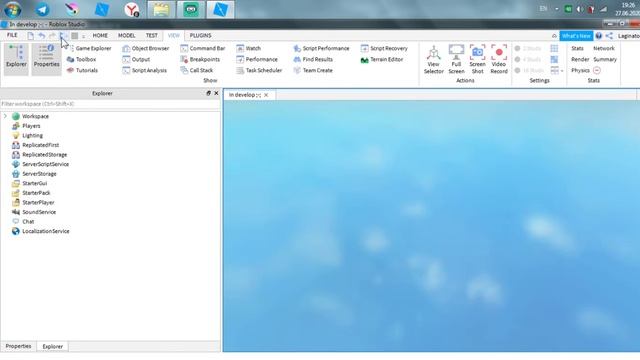Image resolution: width=640 pixels, height=360 pixels.
Task: Switch to the Properties bottom tab
Action: (x=18, y=346)
